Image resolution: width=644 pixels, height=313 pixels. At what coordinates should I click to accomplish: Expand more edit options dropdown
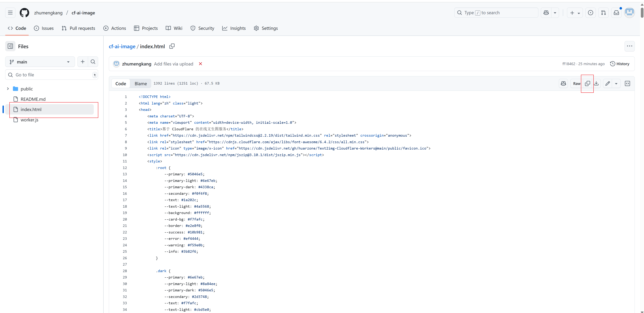pos(616,84)
